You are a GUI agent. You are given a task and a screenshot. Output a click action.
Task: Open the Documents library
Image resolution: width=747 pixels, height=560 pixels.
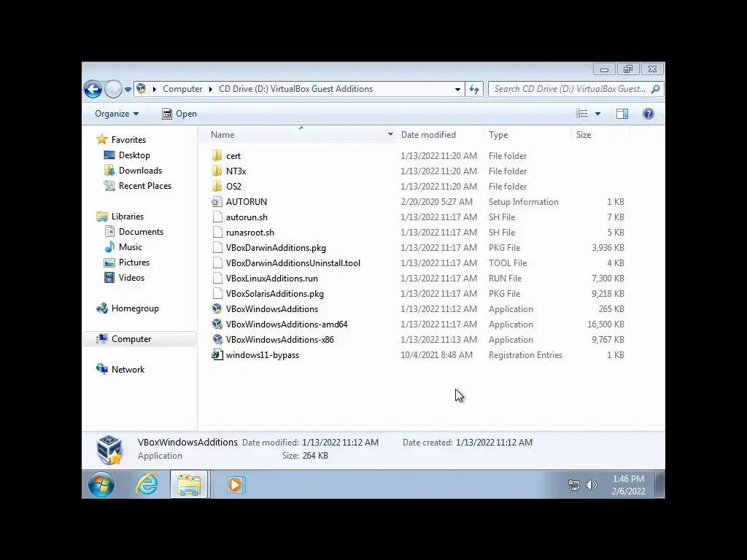coord(133,231)
